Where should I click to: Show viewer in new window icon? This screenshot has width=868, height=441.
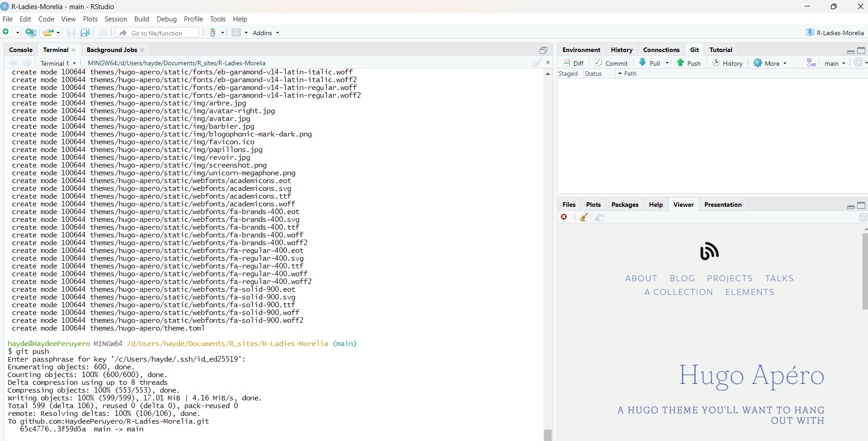coord(599,218)
